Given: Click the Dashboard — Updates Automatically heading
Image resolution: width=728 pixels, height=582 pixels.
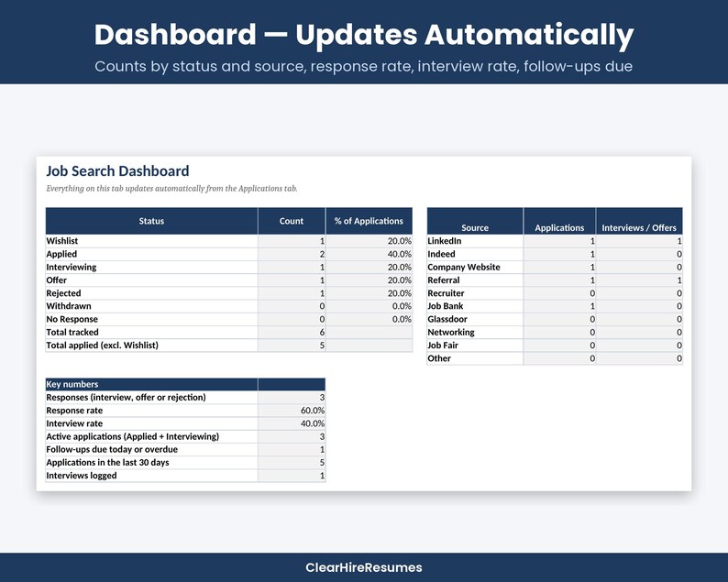Looking at the screenshot, I should [363, 35].
